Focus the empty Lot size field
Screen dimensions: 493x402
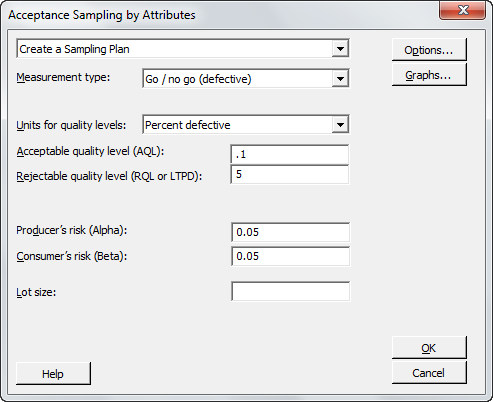pyautogui.click(x=290, y=291)
